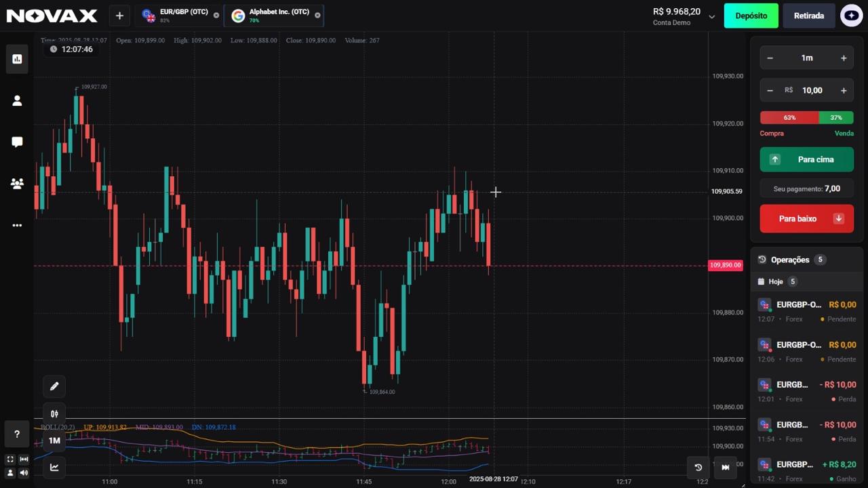This screenshot has height=488, width=868.
Task: Expand the account balance dropdown
Action: (711, 17)
